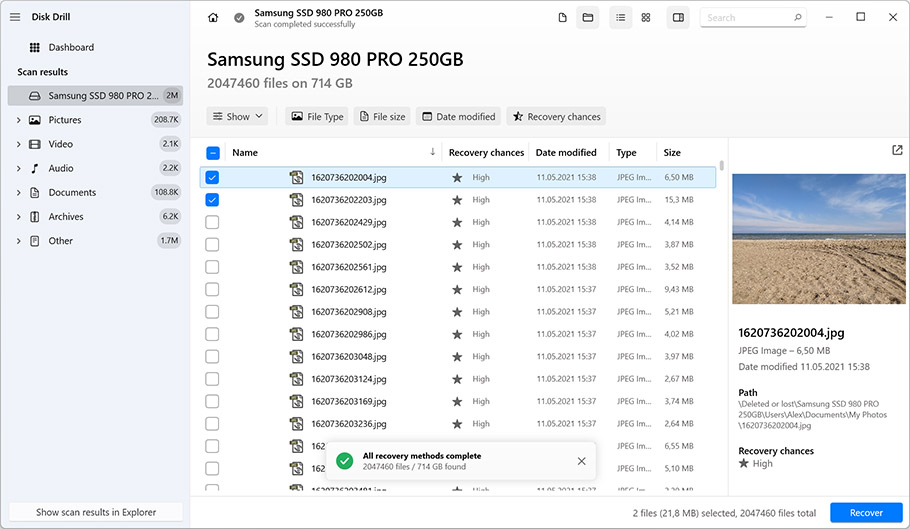Click file icon of 1620736202004.jpg
The width and height of the screenshot is (910, 529).
point(297,177)
